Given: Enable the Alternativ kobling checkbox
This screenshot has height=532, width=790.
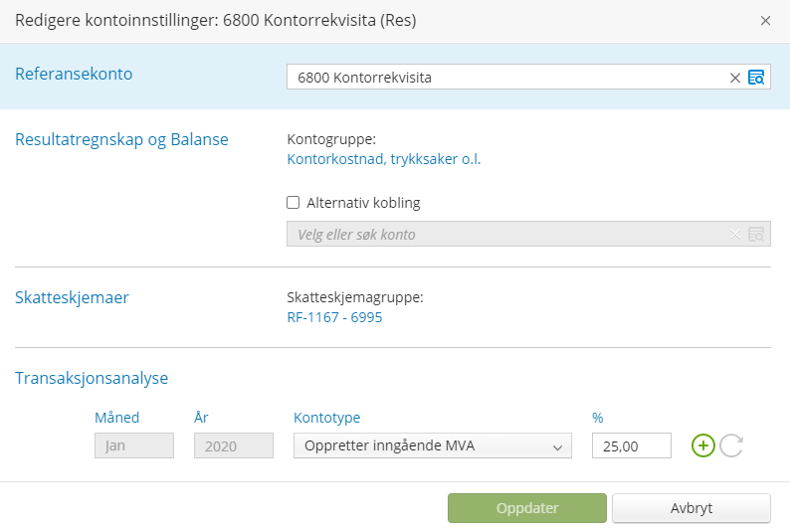Looking at the screenshot, I should click(294, 203).
